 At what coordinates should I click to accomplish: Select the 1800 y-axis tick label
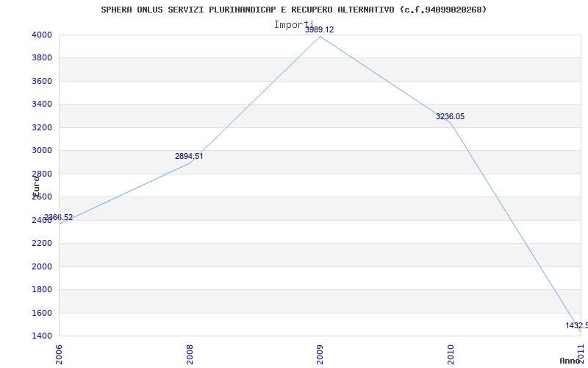point(42,289)
